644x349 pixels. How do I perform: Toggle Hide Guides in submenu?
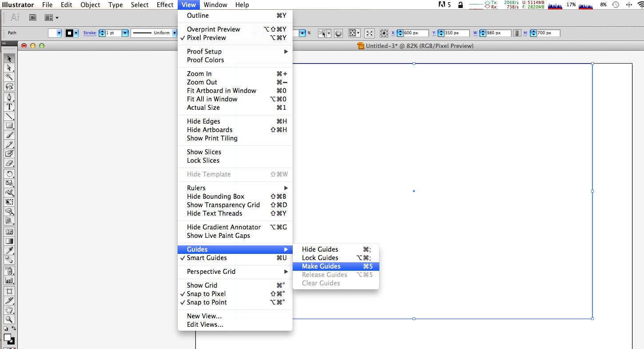pyautogui.click(x=336, y=249)
